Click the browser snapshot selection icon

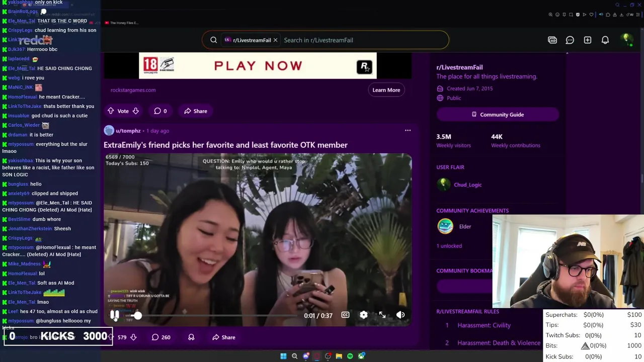tap(571, 15)
